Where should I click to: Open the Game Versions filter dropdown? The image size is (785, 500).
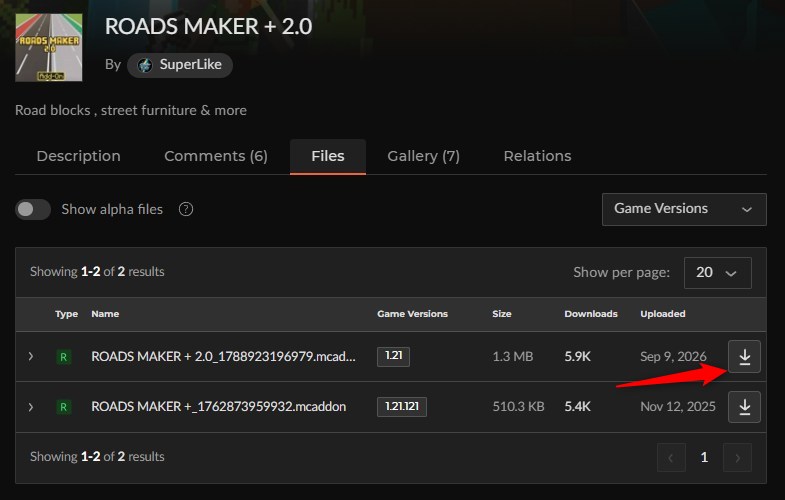tap(684, 209)
